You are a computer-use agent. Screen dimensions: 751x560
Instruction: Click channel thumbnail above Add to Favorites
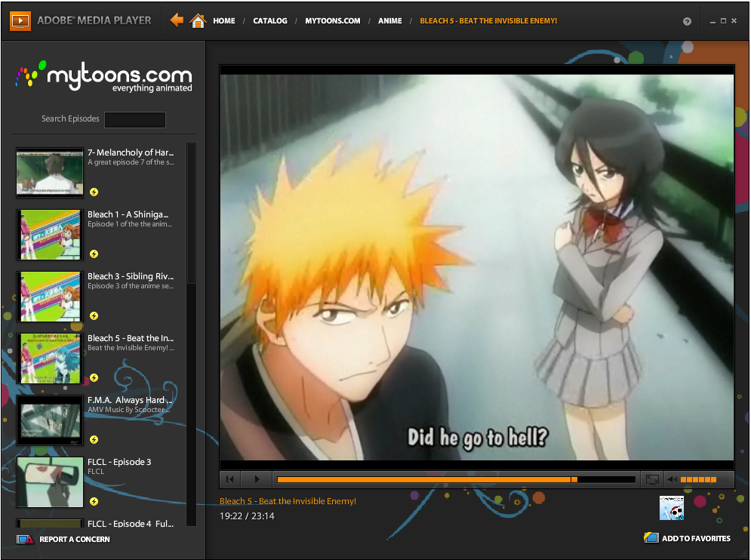(672, 508)
